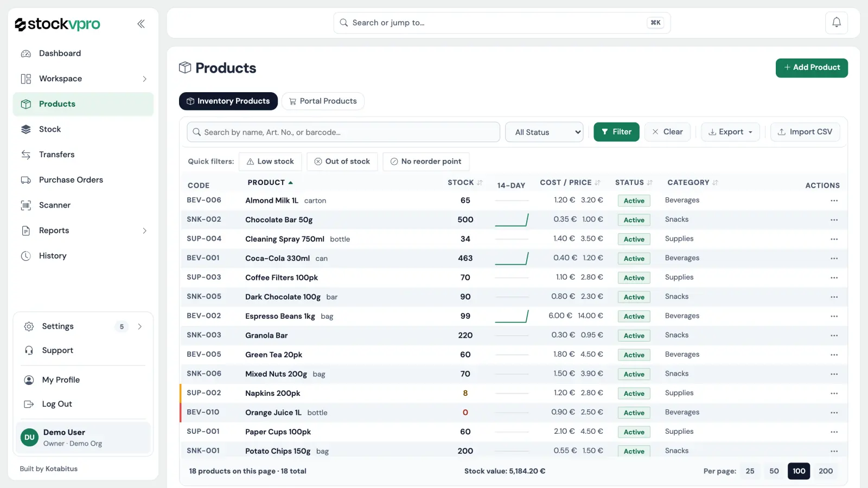Click the Purchase Orders truck icon
Screen dimensions: 868x488
pos(26,180)
